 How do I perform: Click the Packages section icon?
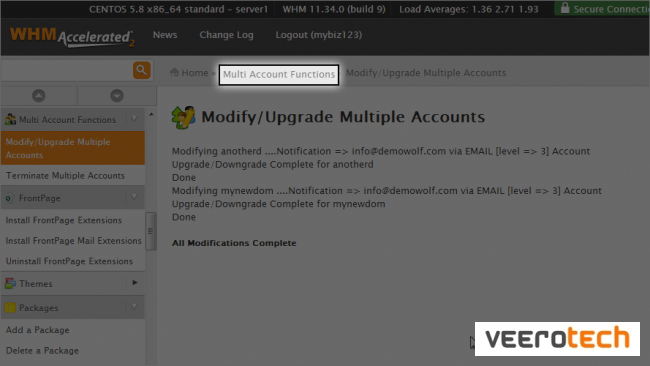[10, 308]
